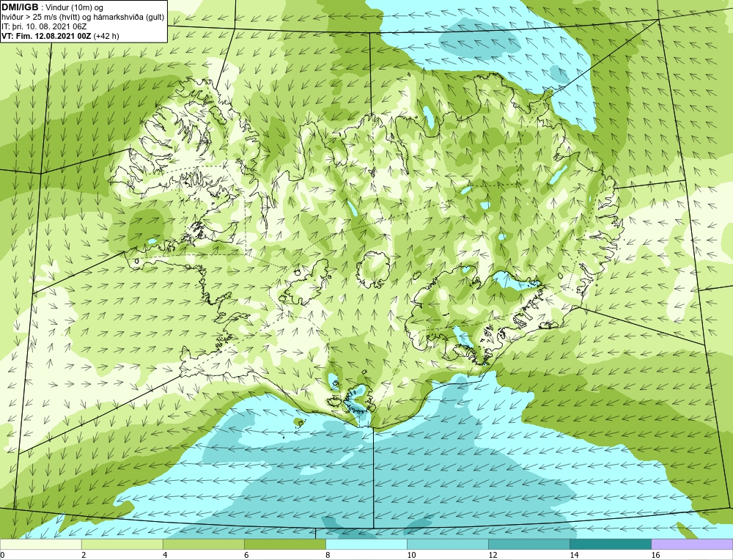Click the 'hviður > 25 m/s' legend line
This screenshot has height=560, width=733.
pos(83,18)
